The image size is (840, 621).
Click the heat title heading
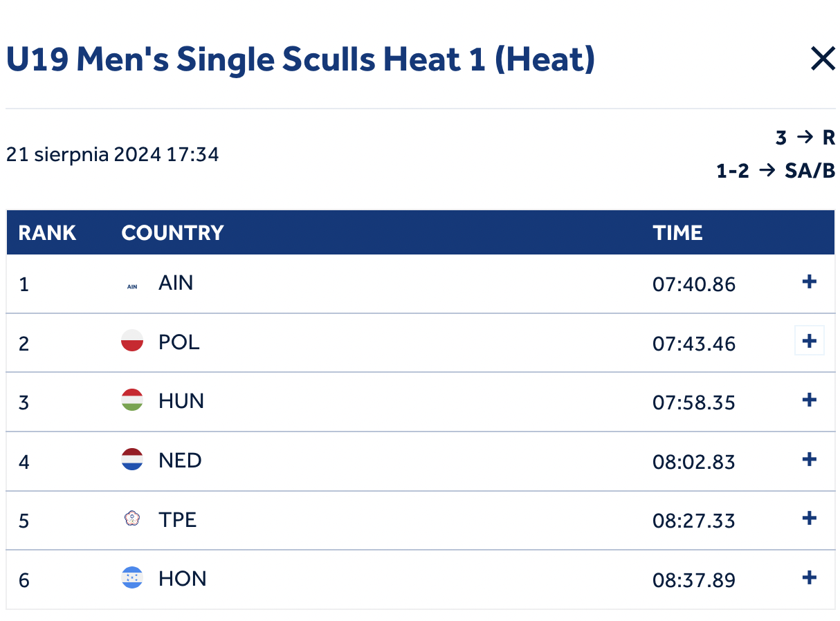point(300,60)
